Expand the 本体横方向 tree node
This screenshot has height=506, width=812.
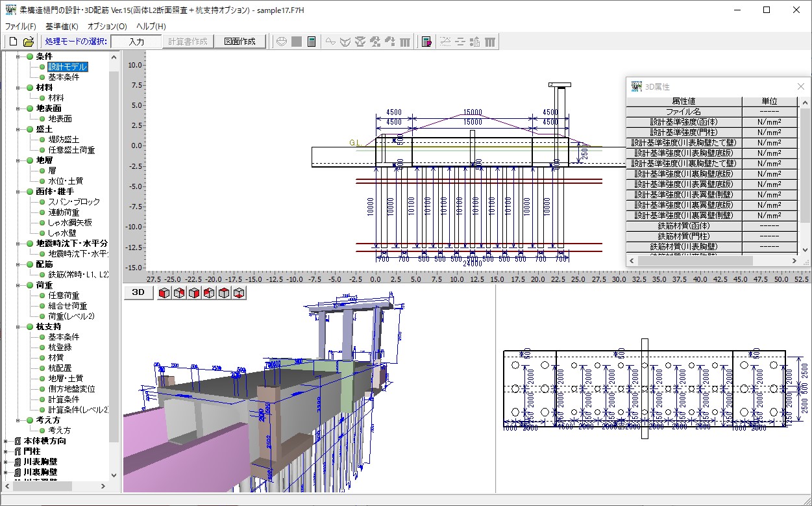point(6,441)
